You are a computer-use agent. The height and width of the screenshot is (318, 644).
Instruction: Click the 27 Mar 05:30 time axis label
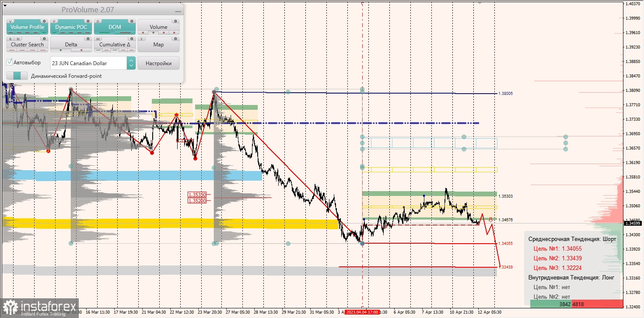coord(238,312)
